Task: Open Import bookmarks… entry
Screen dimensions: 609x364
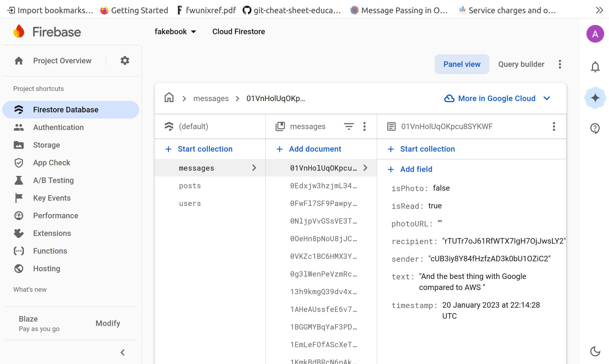Action: pos(50,10)
